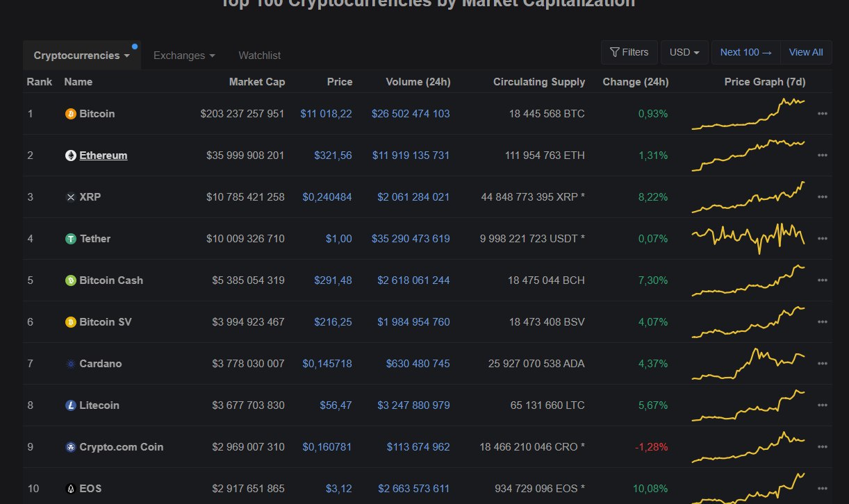
Task: Click the XRP logo icon
Action: (x=70, y=197)
